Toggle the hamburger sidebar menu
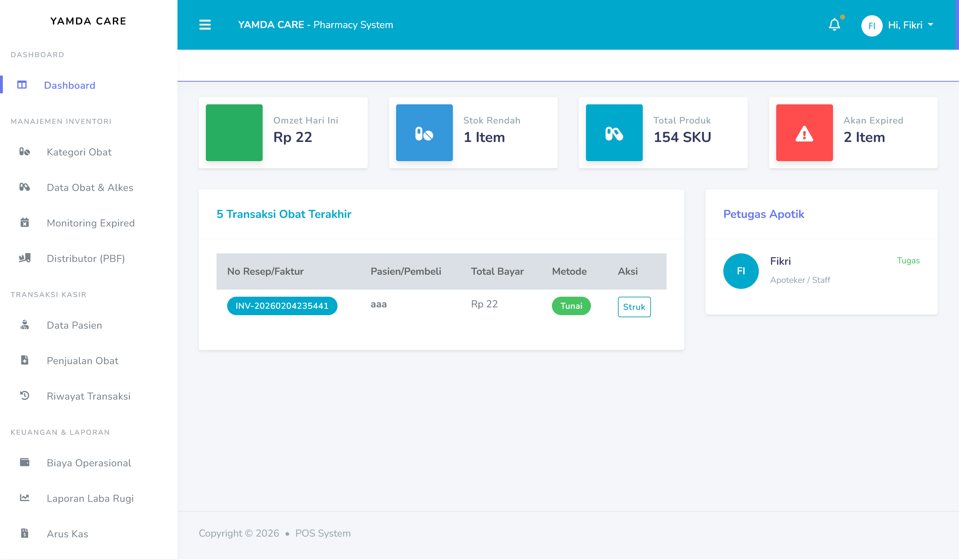This screenshot has width=959, height=560. click(x=205, y=25)
